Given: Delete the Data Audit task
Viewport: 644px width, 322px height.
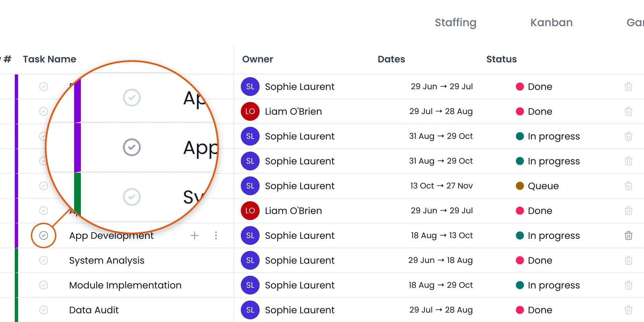Looking at the screenshot, I should pyautogui.click(x=629, y=310).
